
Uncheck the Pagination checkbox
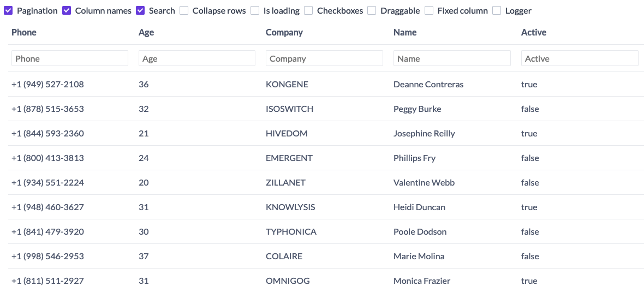point(8,11)
